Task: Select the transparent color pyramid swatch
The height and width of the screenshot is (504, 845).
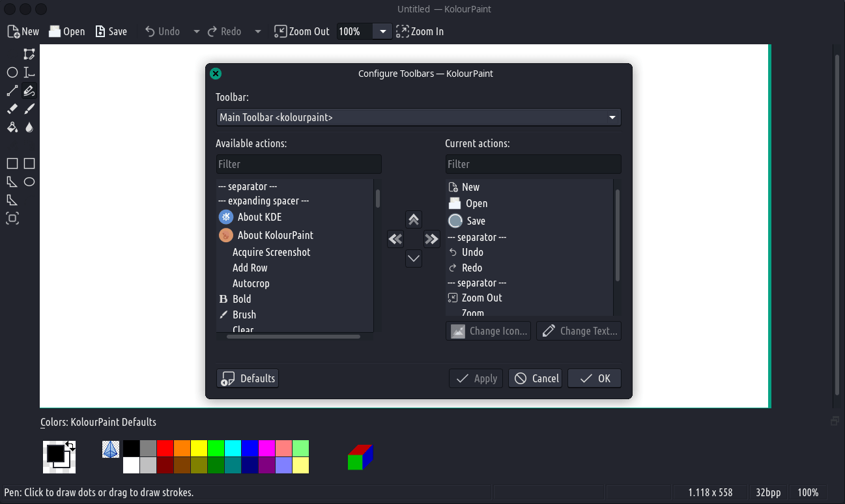Action: click(x=111, y=449)
